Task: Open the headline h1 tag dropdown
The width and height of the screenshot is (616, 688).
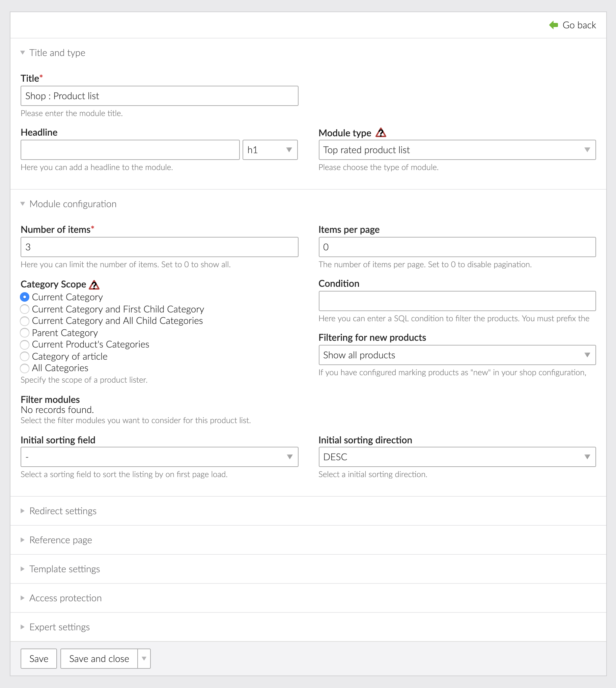Action: coord(270,150)
